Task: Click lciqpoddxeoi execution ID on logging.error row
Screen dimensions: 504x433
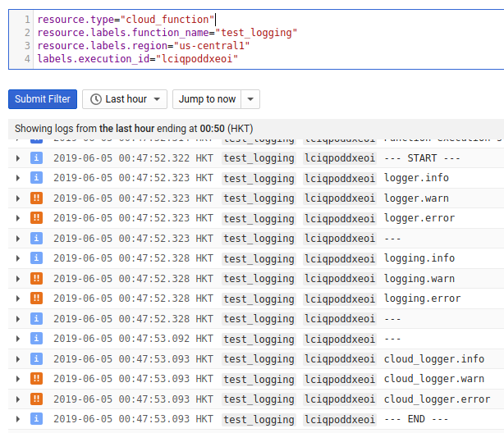Action: (340, 299)
